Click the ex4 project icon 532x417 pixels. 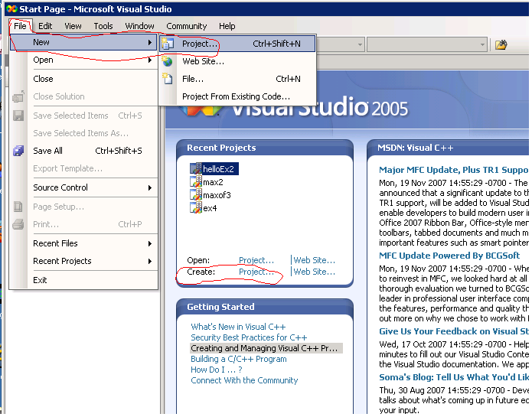click(x=196, y=207)
